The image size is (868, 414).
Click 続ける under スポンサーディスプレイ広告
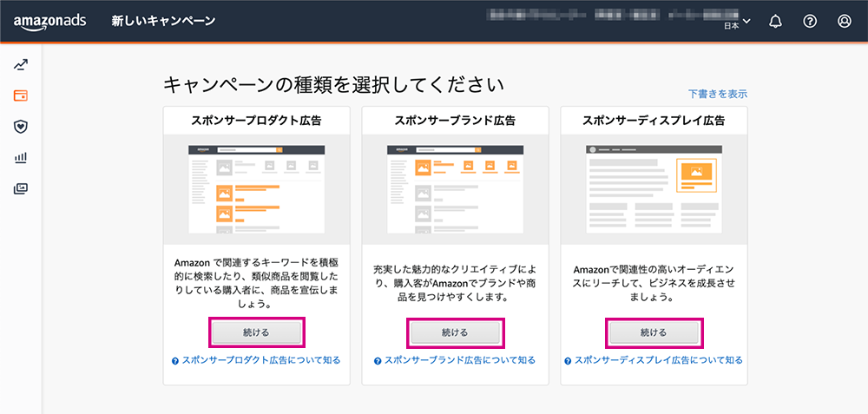tap(654, 332)
